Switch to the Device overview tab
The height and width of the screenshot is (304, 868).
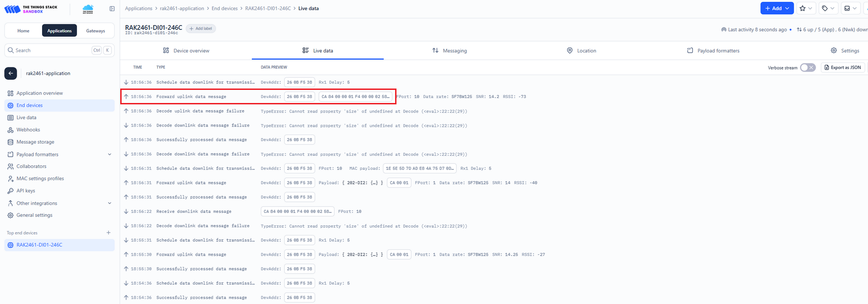tap(186, 51)
